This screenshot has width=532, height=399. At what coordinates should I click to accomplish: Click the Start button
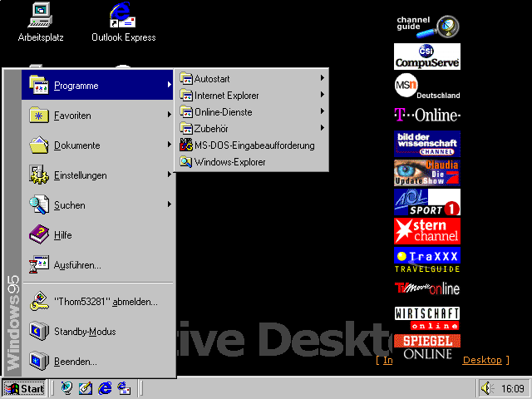(x=24, y=388)
